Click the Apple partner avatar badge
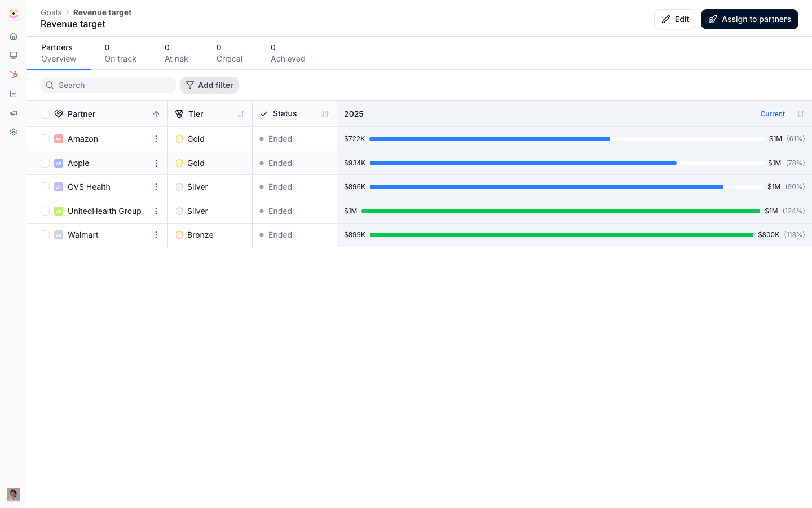This screenshot has height=508, width=812. 59,163
